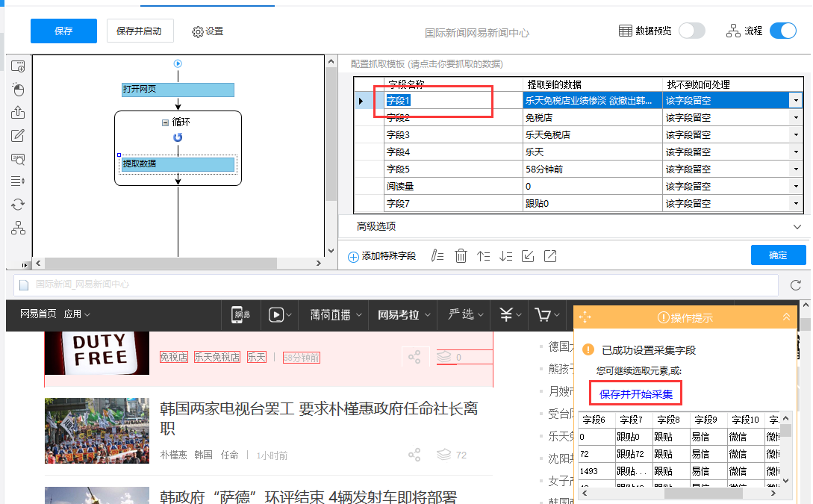The image size is (813, 504).
Task: Open the 网易考拉 menu
Action: (x=404, y=315)
